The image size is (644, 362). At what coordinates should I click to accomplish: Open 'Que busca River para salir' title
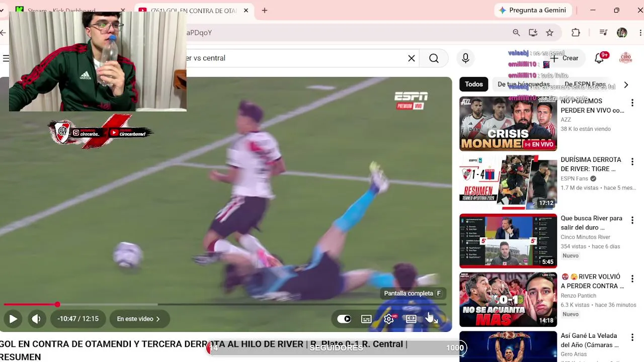592,223
